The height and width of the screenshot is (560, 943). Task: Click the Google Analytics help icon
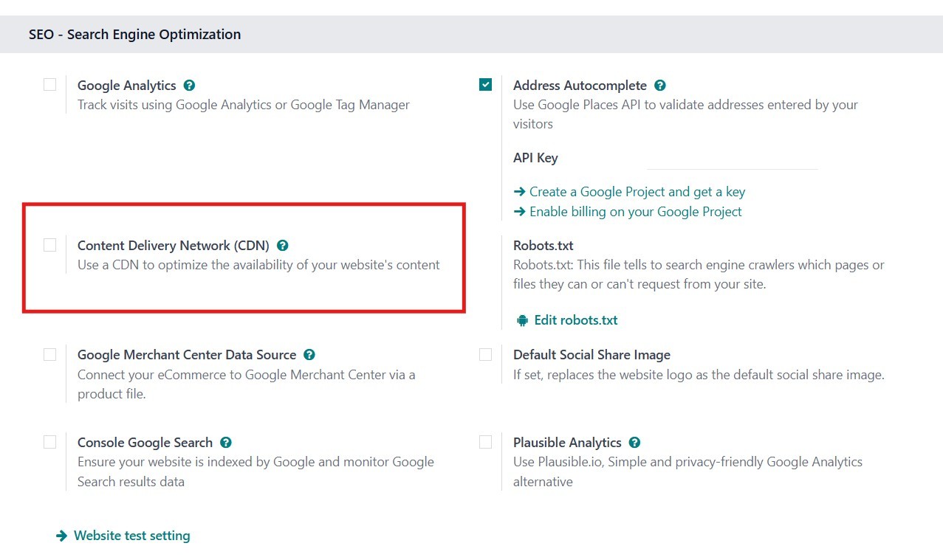click(189, 86)
